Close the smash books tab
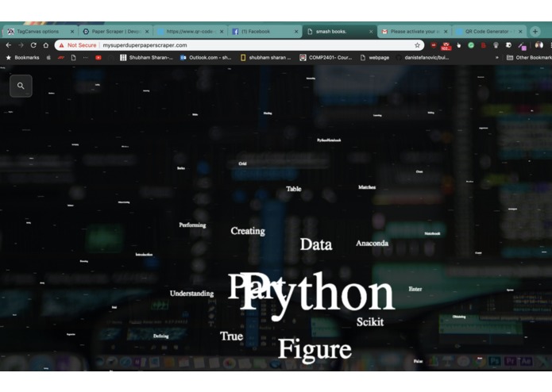The image size is (552, 392). pos(371,31)
